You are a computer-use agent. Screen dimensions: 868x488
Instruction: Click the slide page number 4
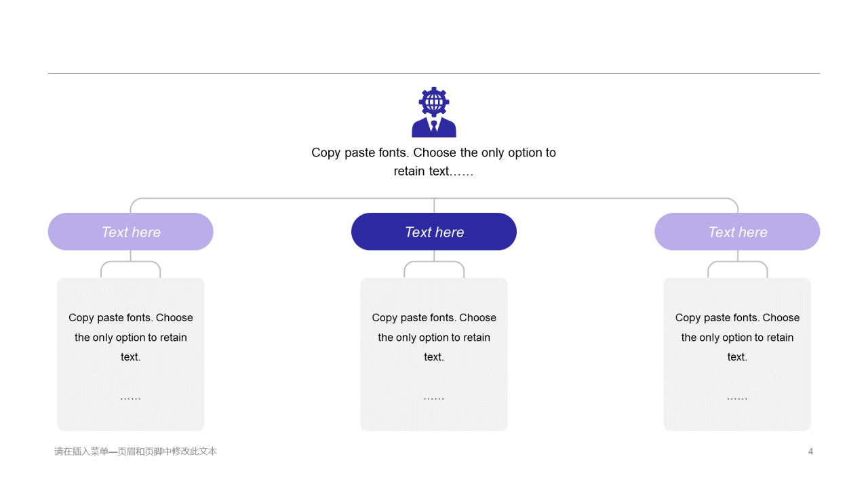point(810,451)
